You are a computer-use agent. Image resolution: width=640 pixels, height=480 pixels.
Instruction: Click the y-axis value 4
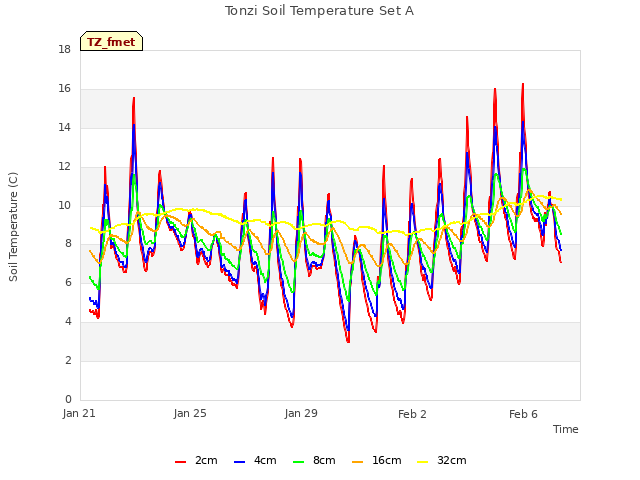[x=68, y=322]
